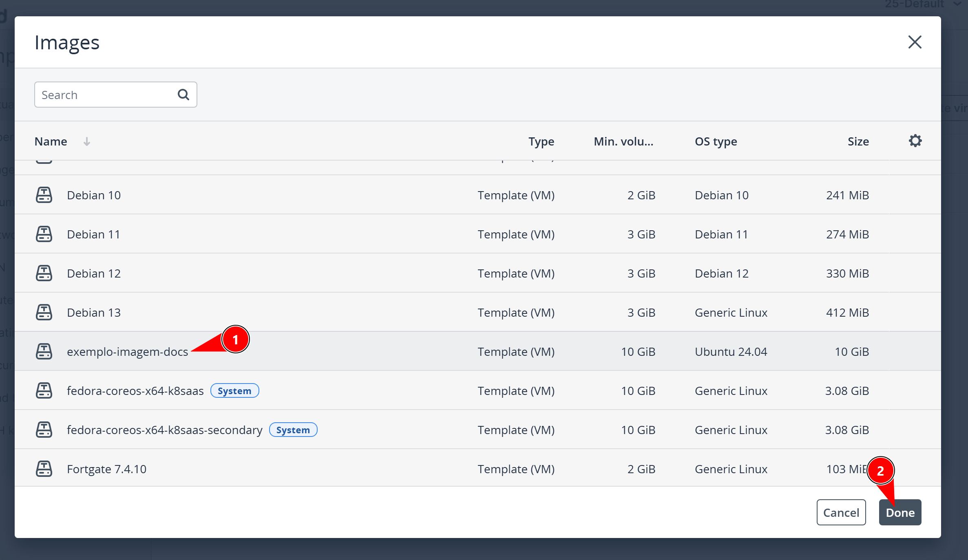
Task: Click the System badge on fedora-coreos-x64-k8saas
Action: [234, 391]
